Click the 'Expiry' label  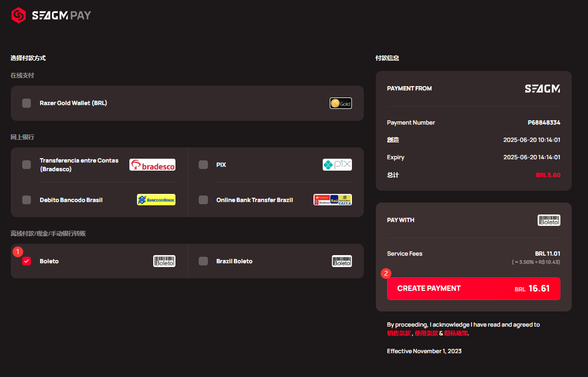click(396, 157)
